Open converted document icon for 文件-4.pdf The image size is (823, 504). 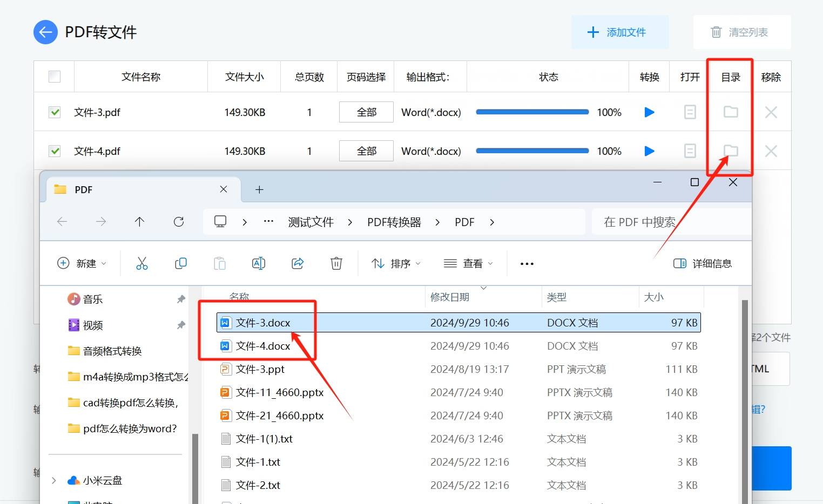[x=690, y=151]
